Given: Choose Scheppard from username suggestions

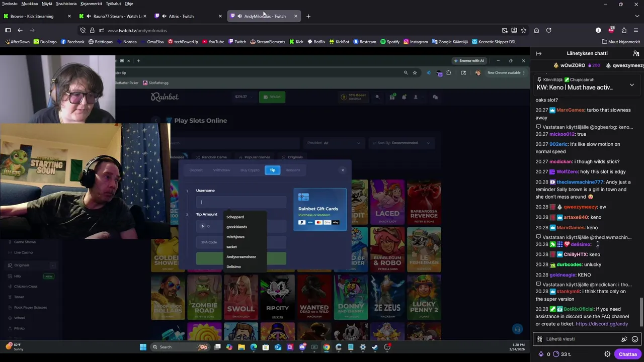Looking at the screenshot, I should (235, 217).
